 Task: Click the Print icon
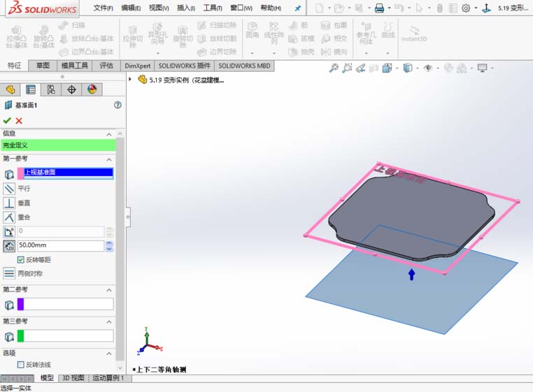(x=379, y=8)
